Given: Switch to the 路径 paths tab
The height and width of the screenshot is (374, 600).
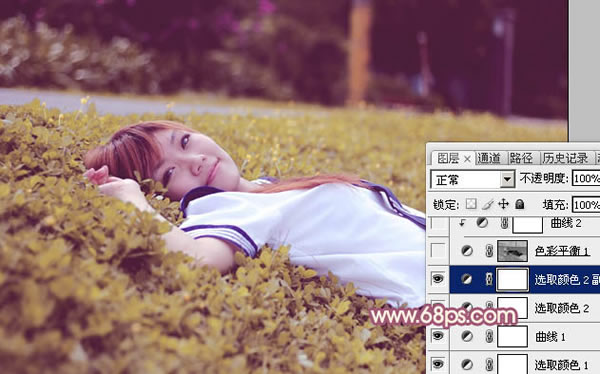Looking at the screenshot, I should [521, 158].
